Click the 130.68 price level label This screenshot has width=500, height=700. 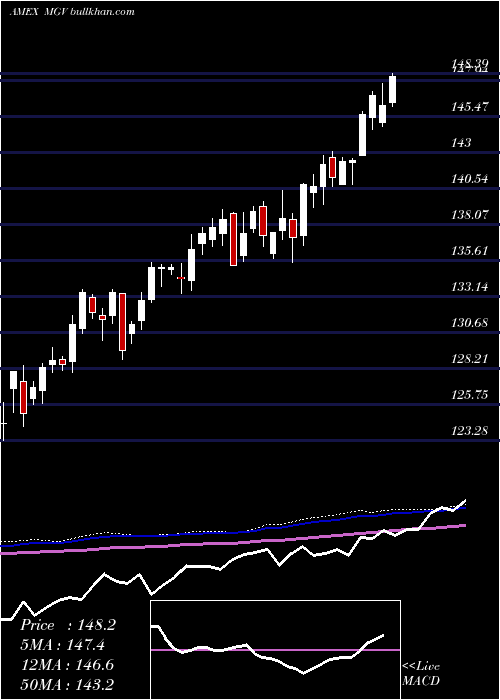470,323
